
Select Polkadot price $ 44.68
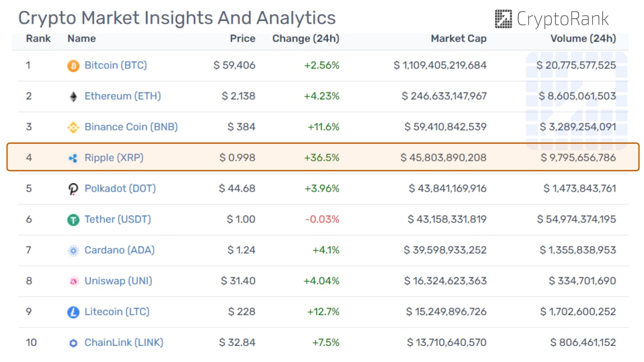pos(237,189)
